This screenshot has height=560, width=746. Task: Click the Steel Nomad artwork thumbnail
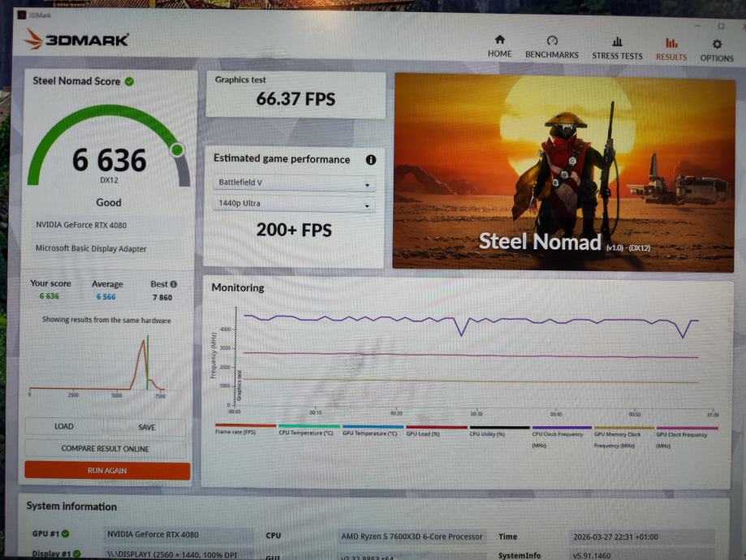tap(564, 172)
